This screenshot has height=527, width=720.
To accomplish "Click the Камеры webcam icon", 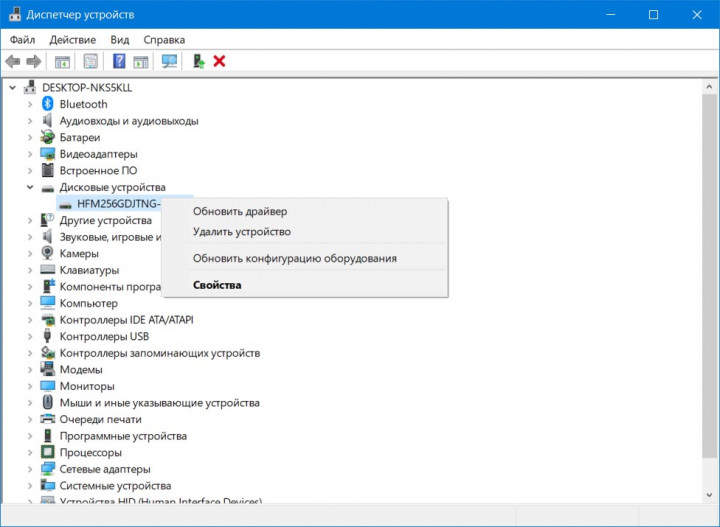I will [x=47, y=253].
